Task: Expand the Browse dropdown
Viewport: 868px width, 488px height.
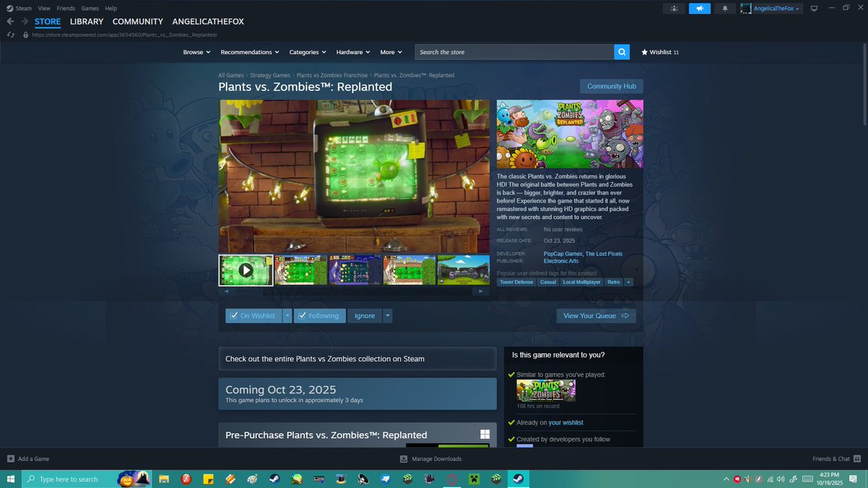Action: 197,52
